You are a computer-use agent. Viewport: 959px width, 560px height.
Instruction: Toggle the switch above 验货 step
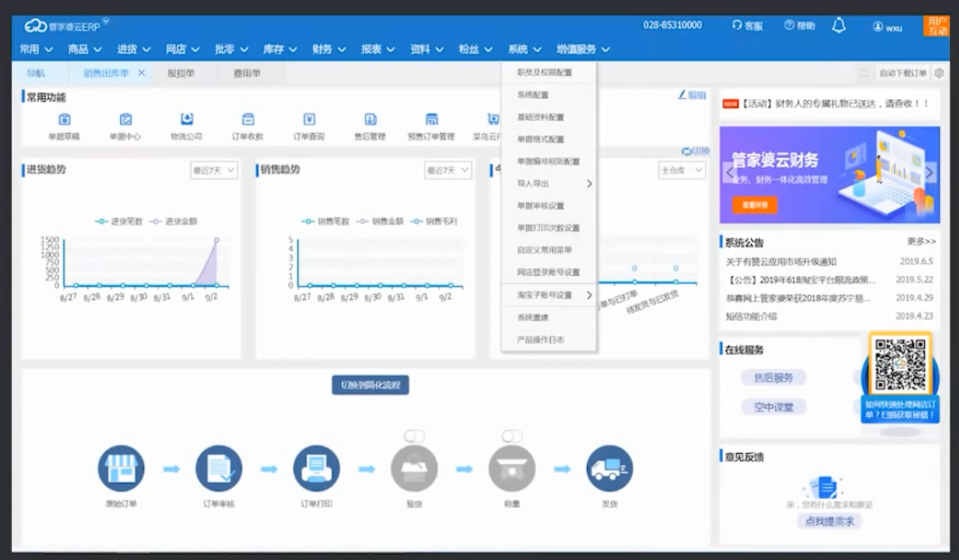pos(414,436)
